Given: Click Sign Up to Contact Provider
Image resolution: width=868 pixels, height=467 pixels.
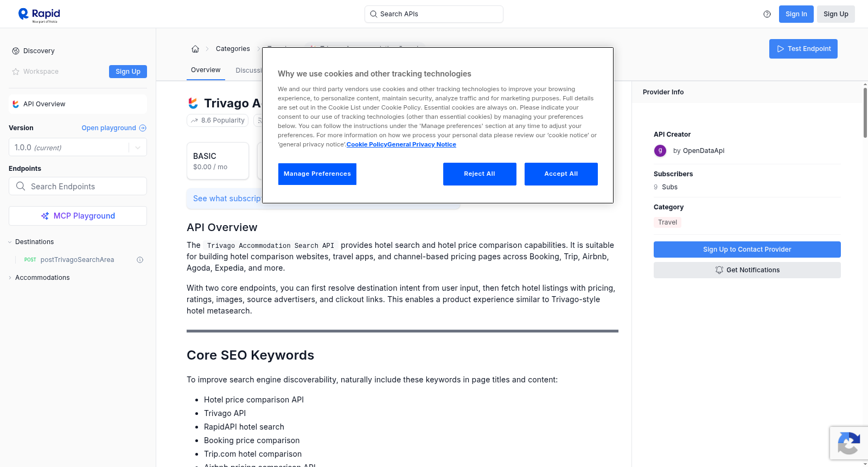Looking at the screenshot, I should point(747,250).
